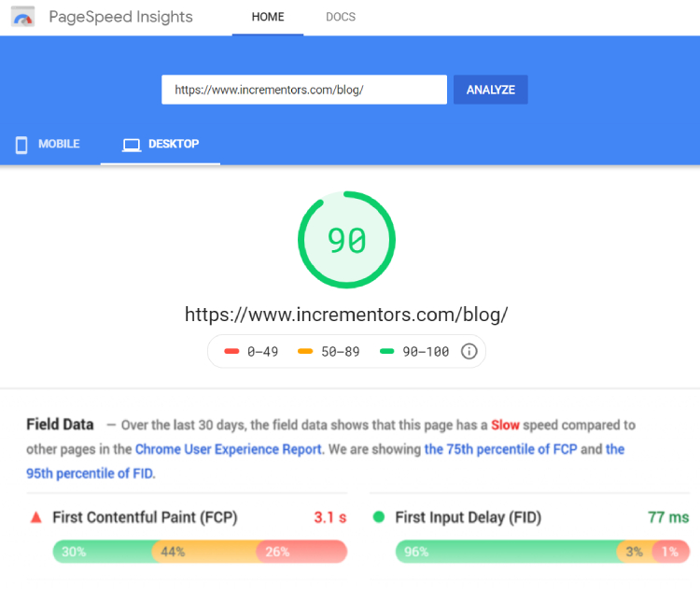Open the DOCS tab
This screenshot has width=700, height=589.
341,17
